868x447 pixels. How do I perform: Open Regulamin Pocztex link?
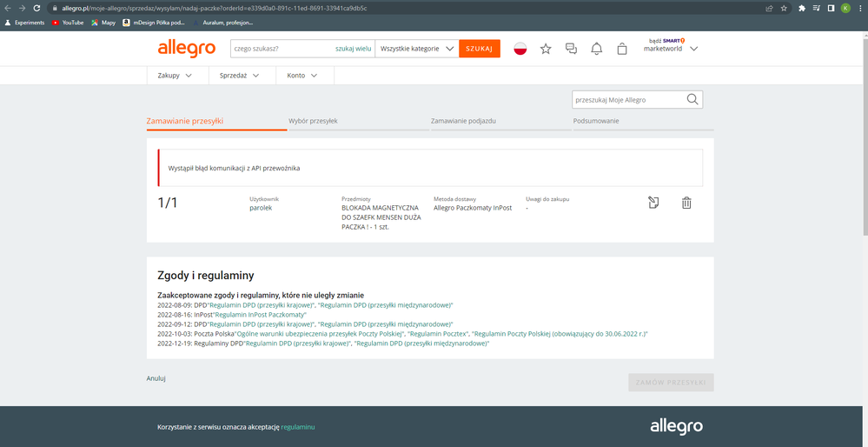tap(439, 334)
